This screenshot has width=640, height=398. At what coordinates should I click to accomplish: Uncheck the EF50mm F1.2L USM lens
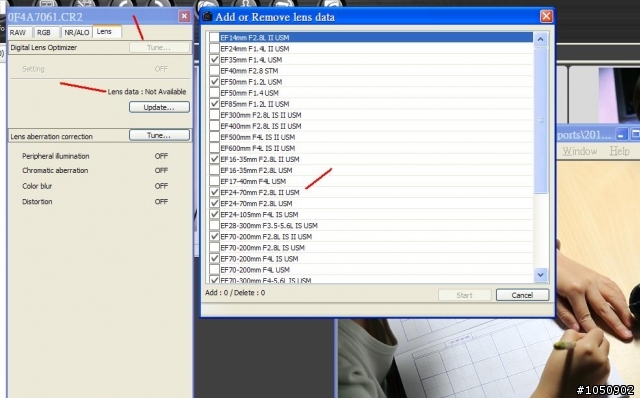click(x=214, y=82)
